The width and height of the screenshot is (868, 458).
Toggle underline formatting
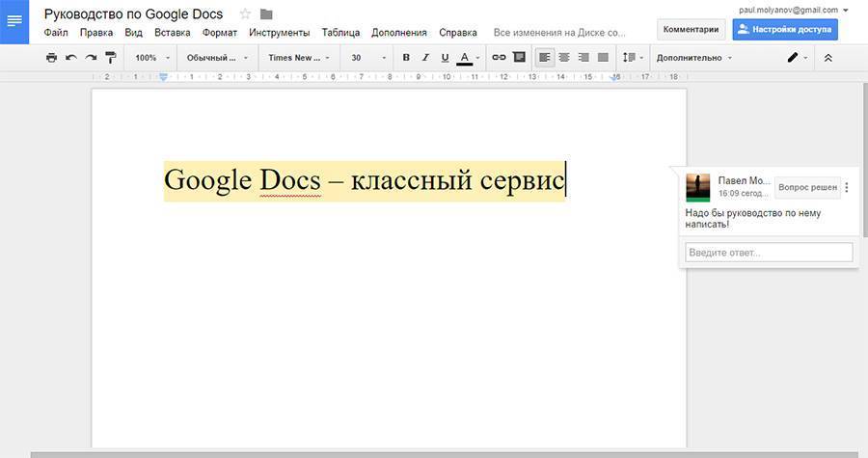(445, 58)
